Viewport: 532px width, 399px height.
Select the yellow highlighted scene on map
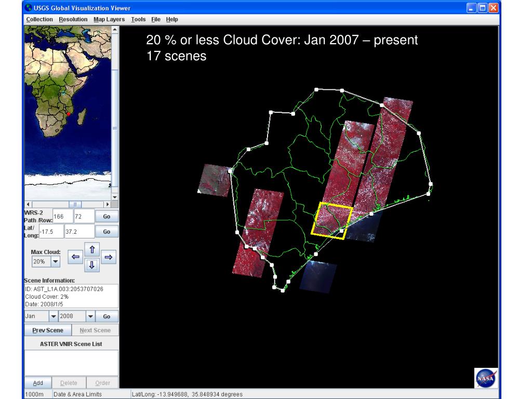[x=332, y=221]
